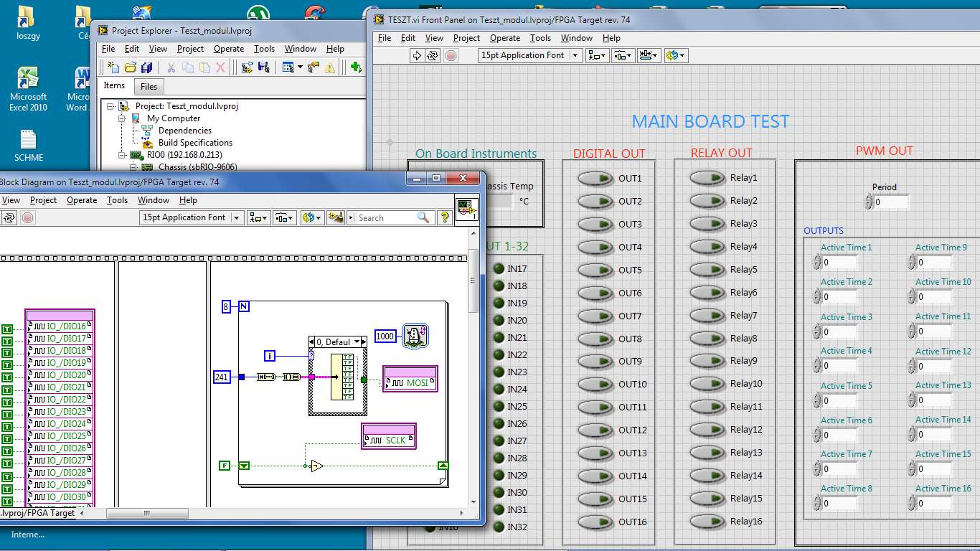Click Run Continuously icon in Block Diagram toolbar
The image size is (980, 551).
(10, 217)
